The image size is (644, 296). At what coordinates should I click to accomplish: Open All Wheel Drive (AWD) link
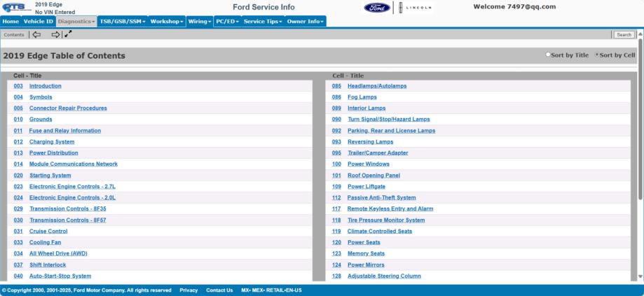(58, 253)
